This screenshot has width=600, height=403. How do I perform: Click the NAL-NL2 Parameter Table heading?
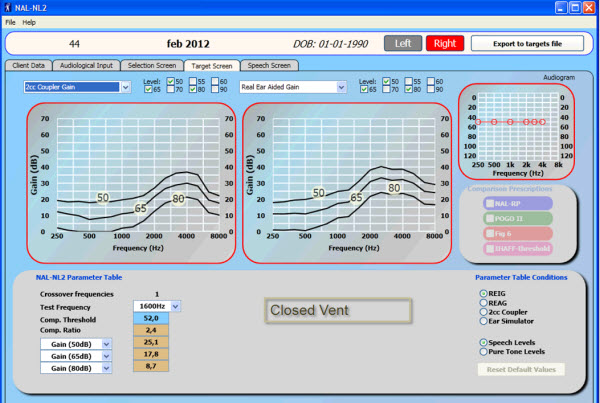click(79, 277)
